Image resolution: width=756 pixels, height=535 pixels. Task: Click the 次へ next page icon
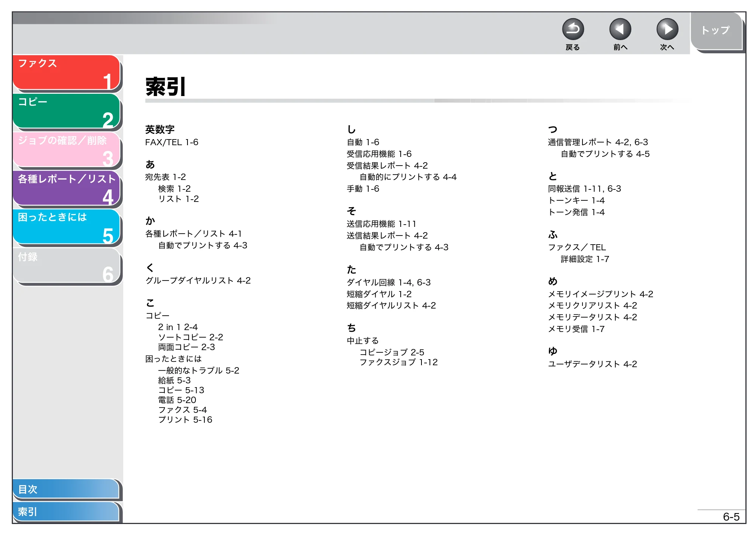pos(667,29)
